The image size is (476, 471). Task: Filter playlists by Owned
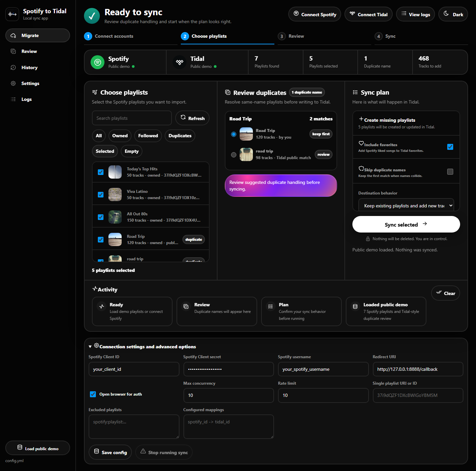(x=120, y=136)
